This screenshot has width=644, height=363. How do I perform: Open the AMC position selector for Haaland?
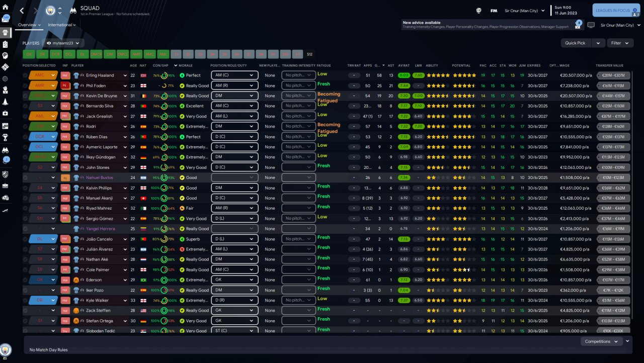[x=43, y=75]
